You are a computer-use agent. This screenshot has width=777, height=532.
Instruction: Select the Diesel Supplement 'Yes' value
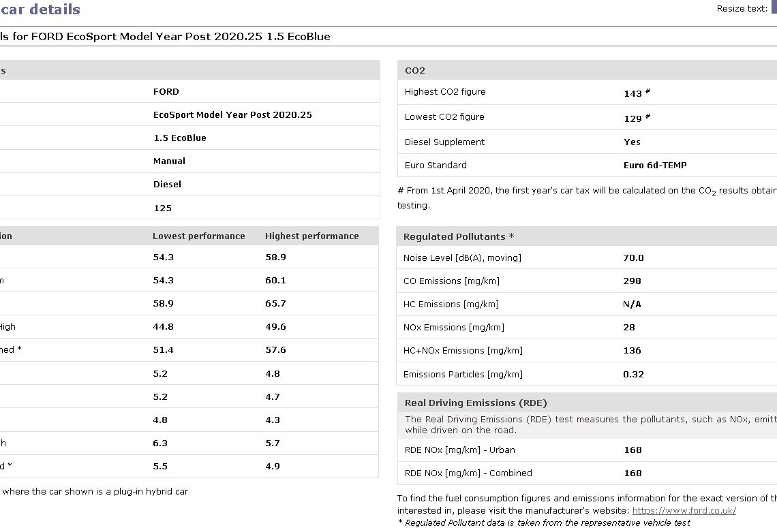click(632, 142)
